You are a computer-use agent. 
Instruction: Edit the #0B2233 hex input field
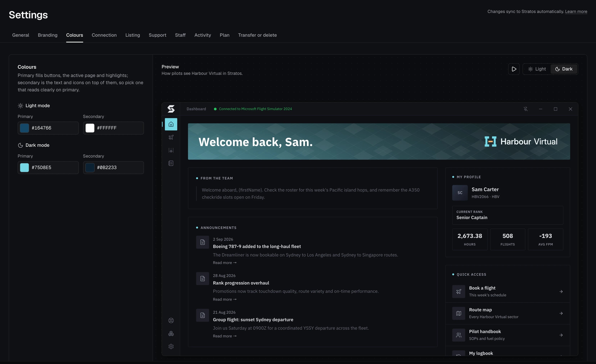[113, 167]
